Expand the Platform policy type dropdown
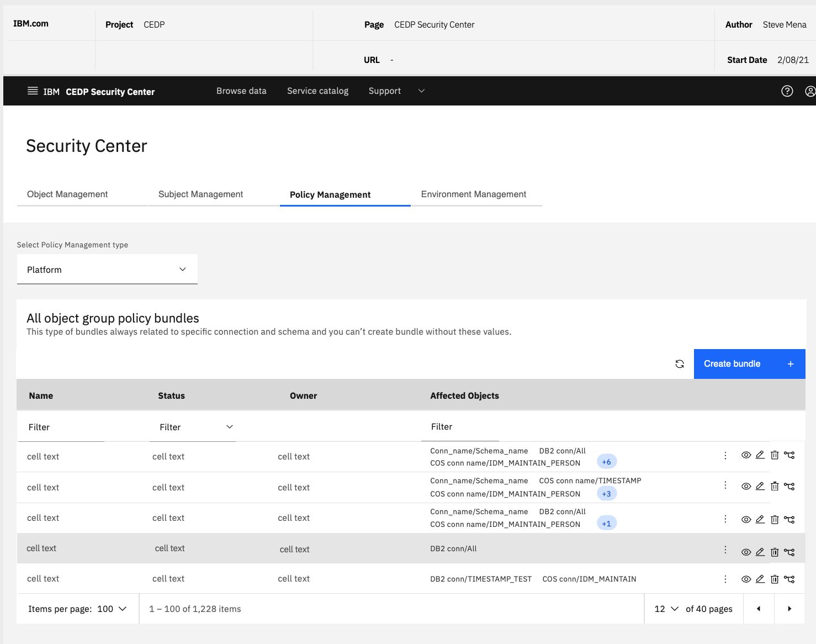Image resolution: width=816 pixels, height=644 pixels. [x=107, y=270]
